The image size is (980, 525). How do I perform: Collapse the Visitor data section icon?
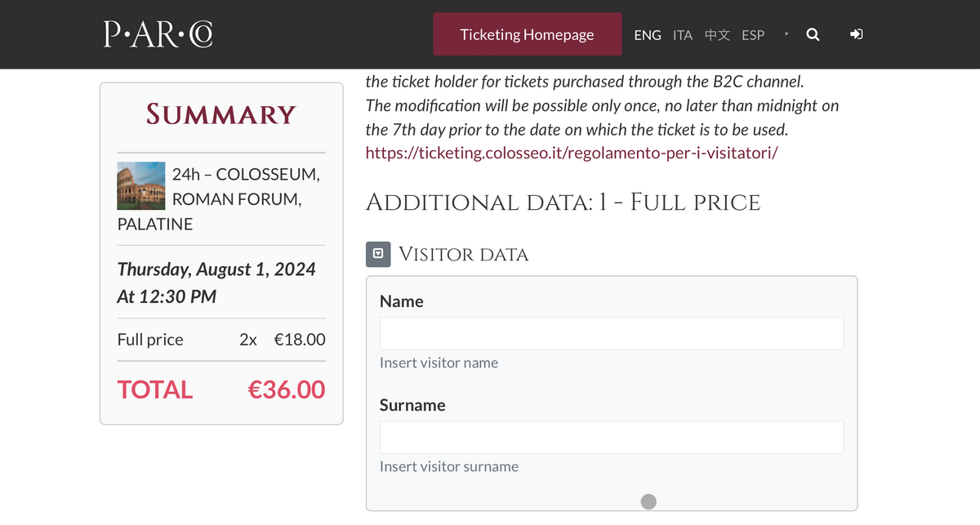(x=378, y=254)
